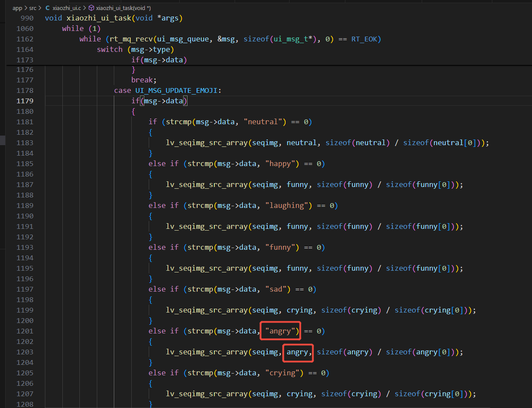Click sizeof(funny) on line 1191
This screenshot has height=408, width=532.
point(345,226)
